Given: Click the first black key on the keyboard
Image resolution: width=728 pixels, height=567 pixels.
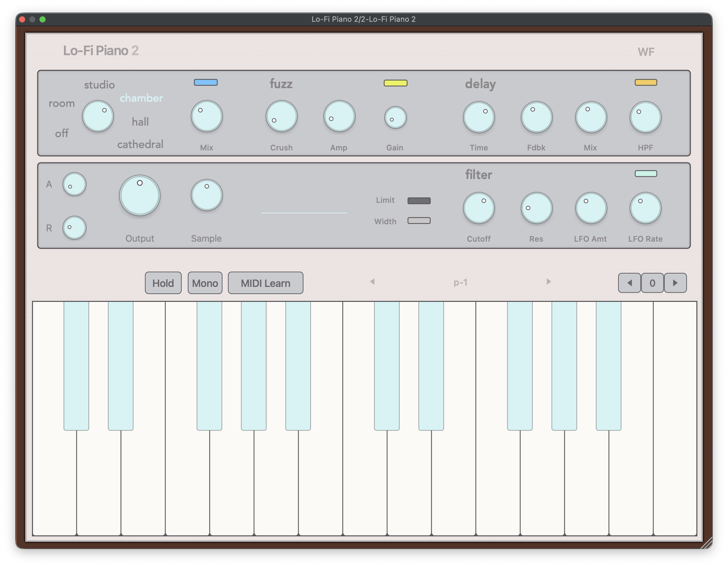Looking at the screenshot, I should [76, 366].
